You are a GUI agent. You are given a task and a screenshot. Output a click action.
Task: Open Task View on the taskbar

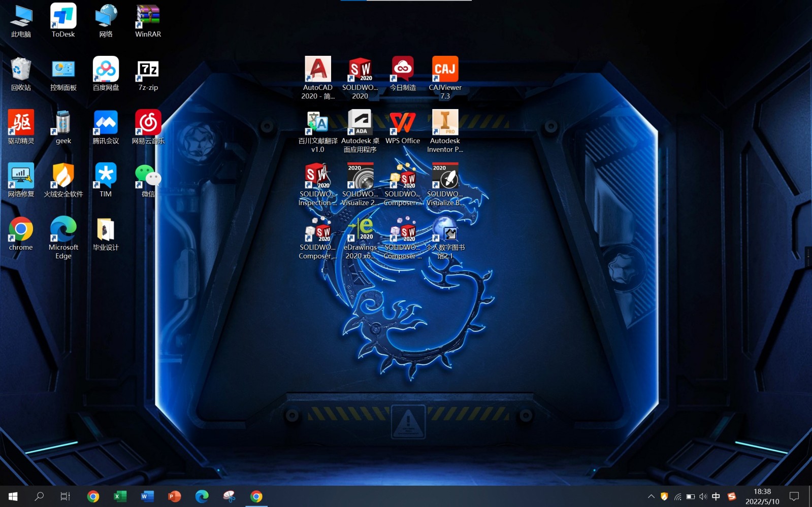point(66,496)
